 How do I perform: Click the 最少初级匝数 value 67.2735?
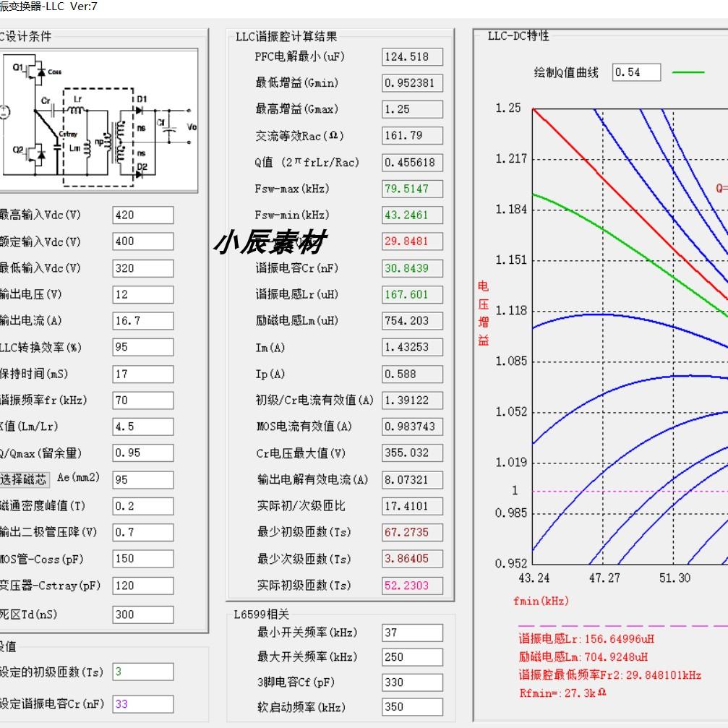pos(412,533)
